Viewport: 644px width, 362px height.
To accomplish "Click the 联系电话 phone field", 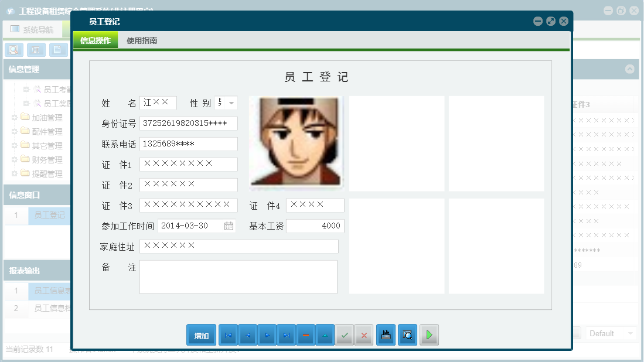I will click(x=189, y=144).
